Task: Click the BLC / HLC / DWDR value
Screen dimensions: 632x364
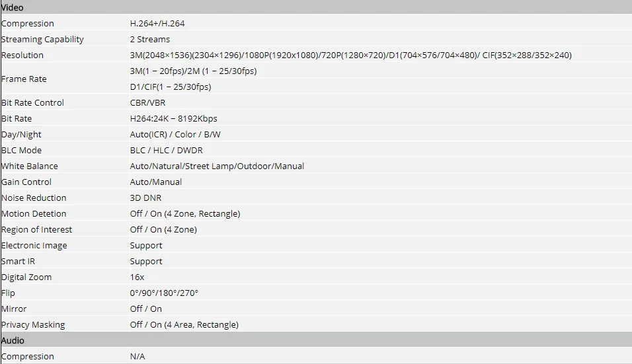Action: point(166,150)
